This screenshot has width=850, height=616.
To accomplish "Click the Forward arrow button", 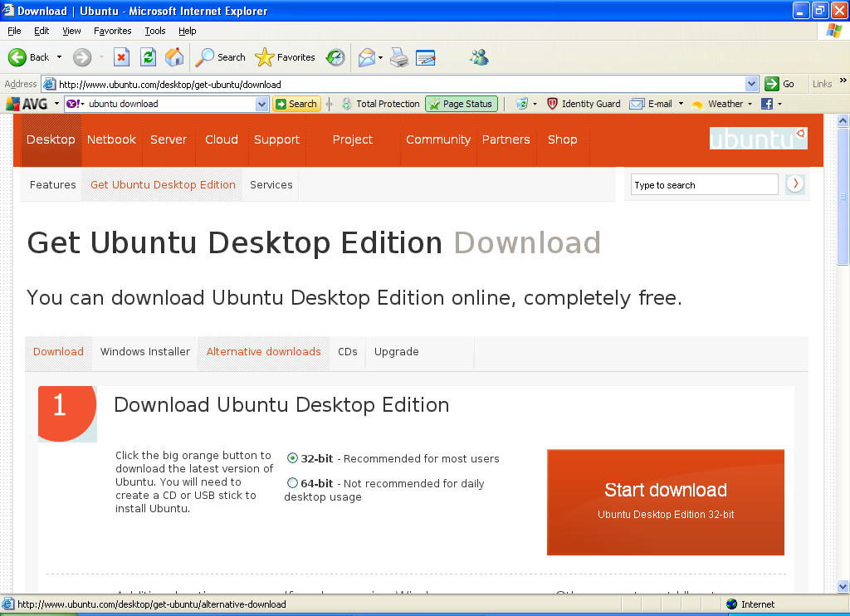I will pyautogui.click(x=82, y=57).
